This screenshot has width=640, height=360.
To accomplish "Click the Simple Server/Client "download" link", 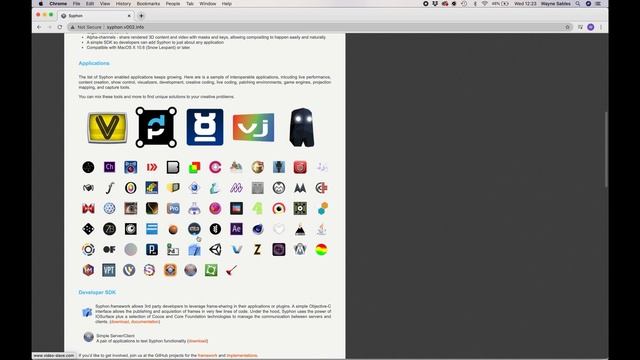I will click(x=198, y=341).
